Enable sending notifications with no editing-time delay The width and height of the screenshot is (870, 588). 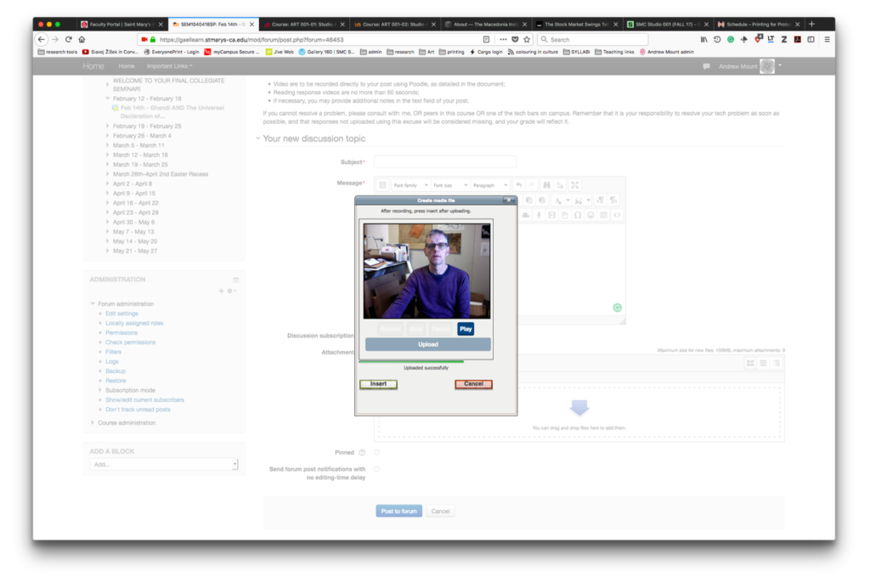click(x=377, y=469)
